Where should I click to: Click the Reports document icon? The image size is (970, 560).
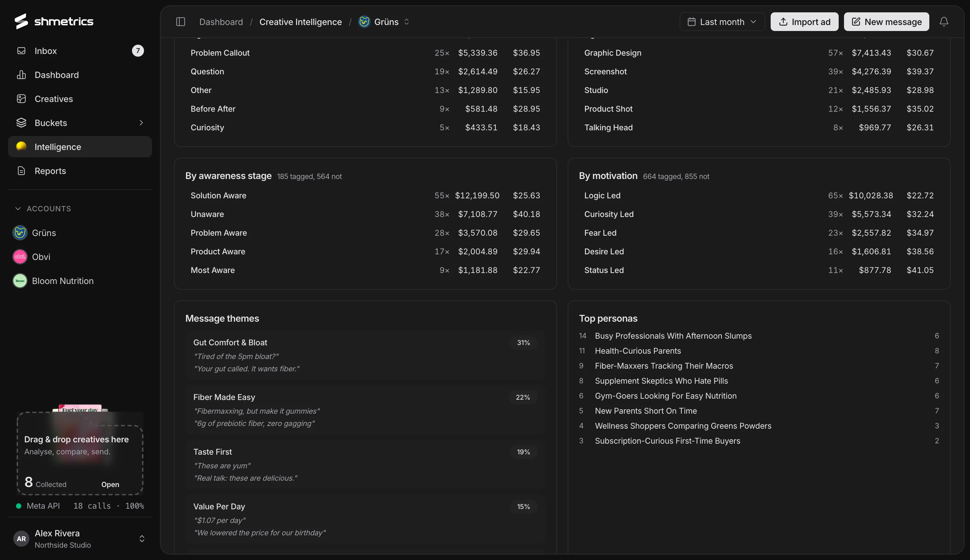pyautogui.click(x=22, y=171)
